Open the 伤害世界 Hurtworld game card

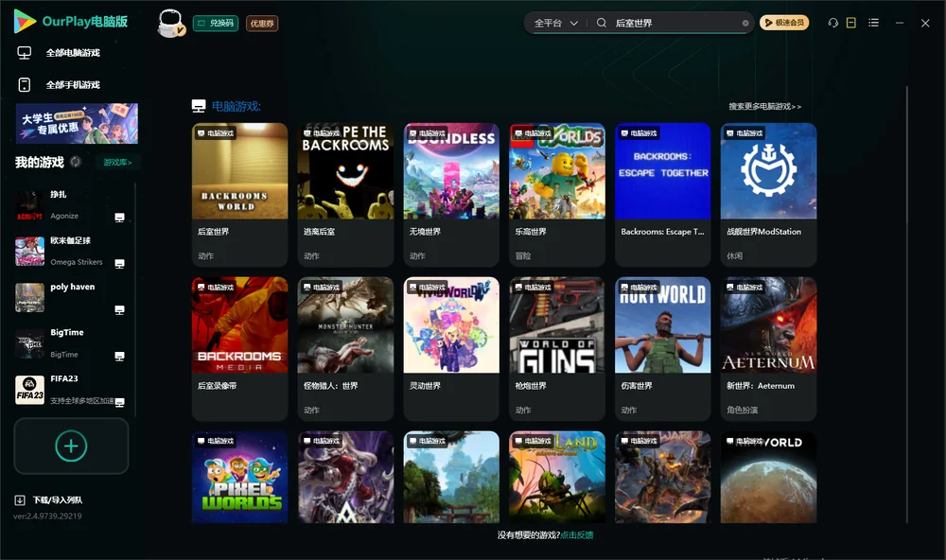tap(663, 348)
